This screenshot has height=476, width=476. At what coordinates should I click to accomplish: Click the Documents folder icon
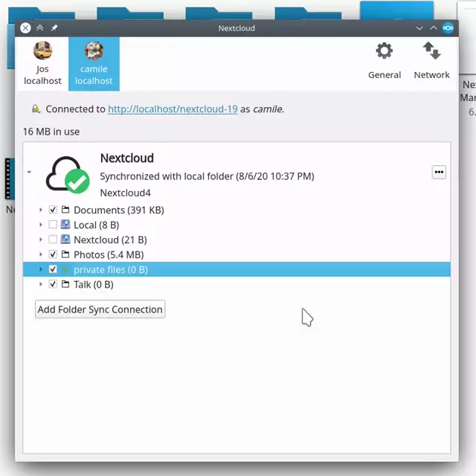click(x=65, y=210)
